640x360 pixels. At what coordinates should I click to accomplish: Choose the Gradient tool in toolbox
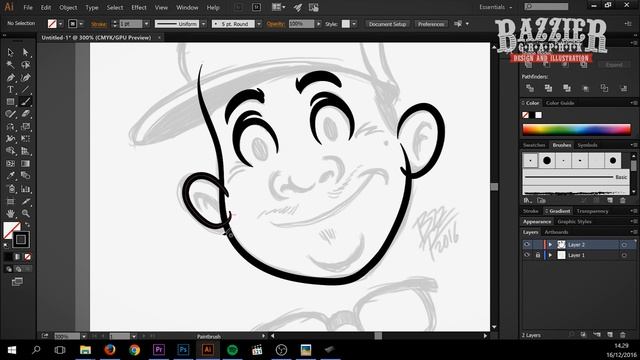coord(25,164)
